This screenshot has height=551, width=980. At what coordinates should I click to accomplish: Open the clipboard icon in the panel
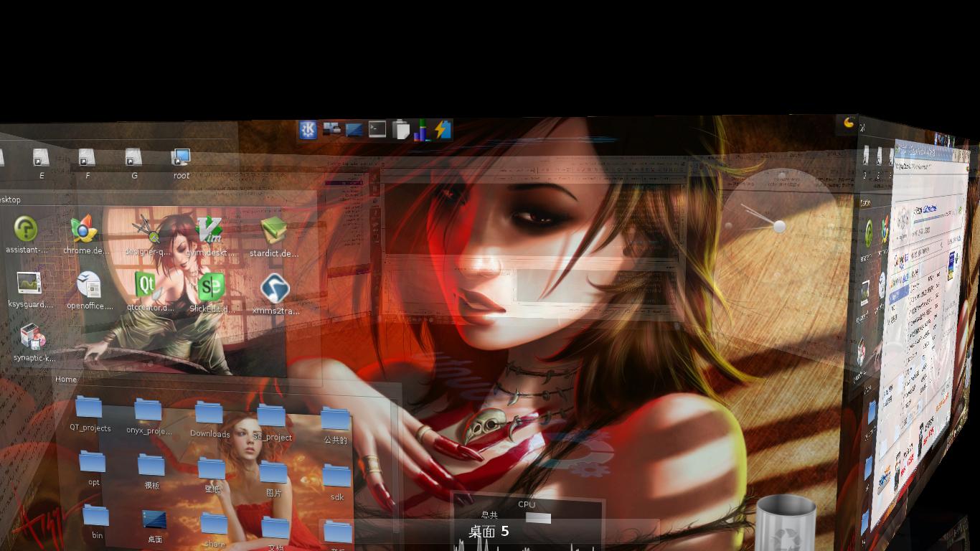(x=401, y=130)
